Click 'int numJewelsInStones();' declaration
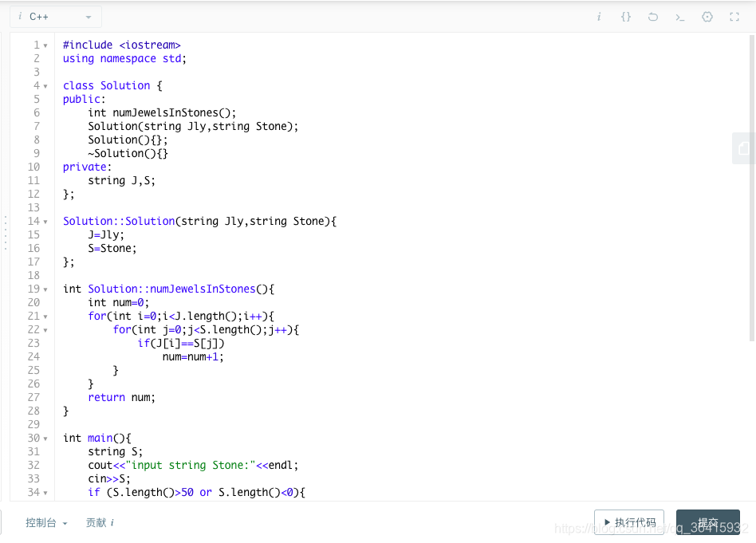 (x=162, y=113)
